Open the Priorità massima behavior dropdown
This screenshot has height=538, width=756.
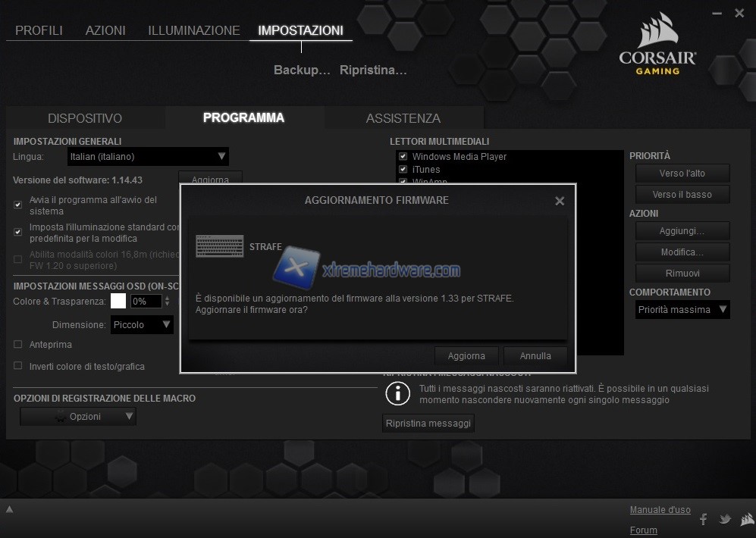pyautogui.click(x=681, y=309)
